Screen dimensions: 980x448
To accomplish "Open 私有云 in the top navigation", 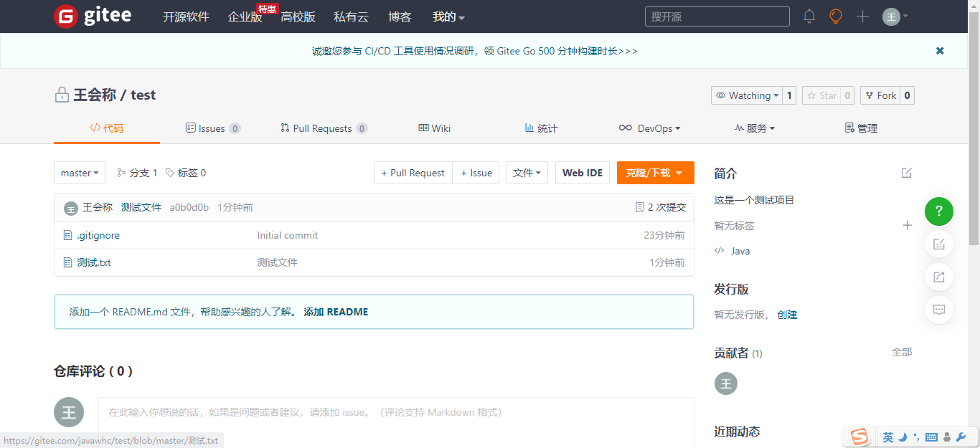I will (352, 16).
